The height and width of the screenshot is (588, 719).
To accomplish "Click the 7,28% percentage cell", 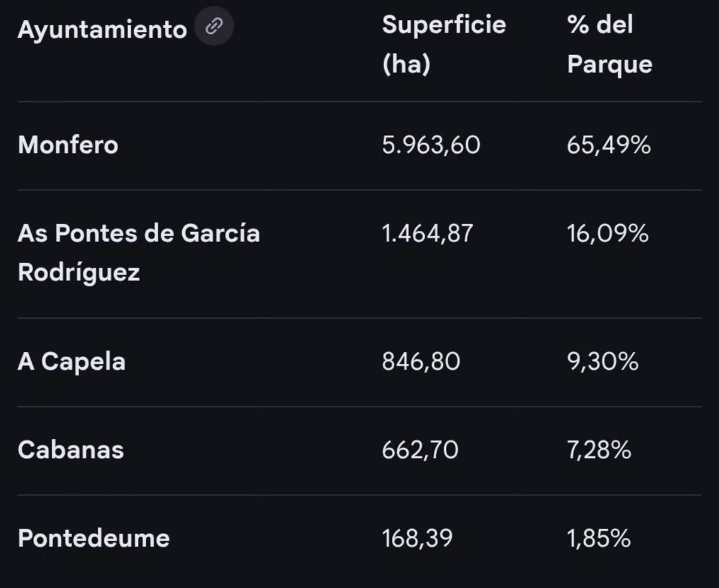I will tap(599, 450).
